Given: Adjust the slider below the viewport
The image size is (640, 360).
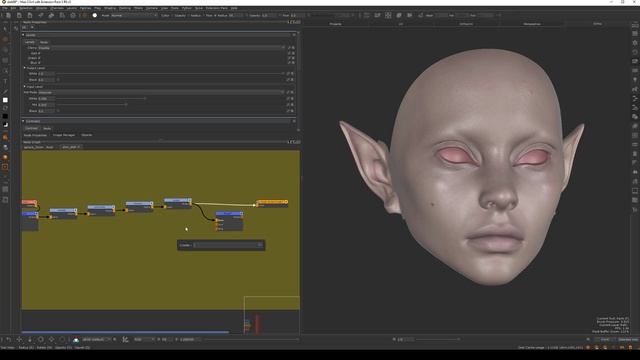Looking at the screenshot, I should pos(437,339).
